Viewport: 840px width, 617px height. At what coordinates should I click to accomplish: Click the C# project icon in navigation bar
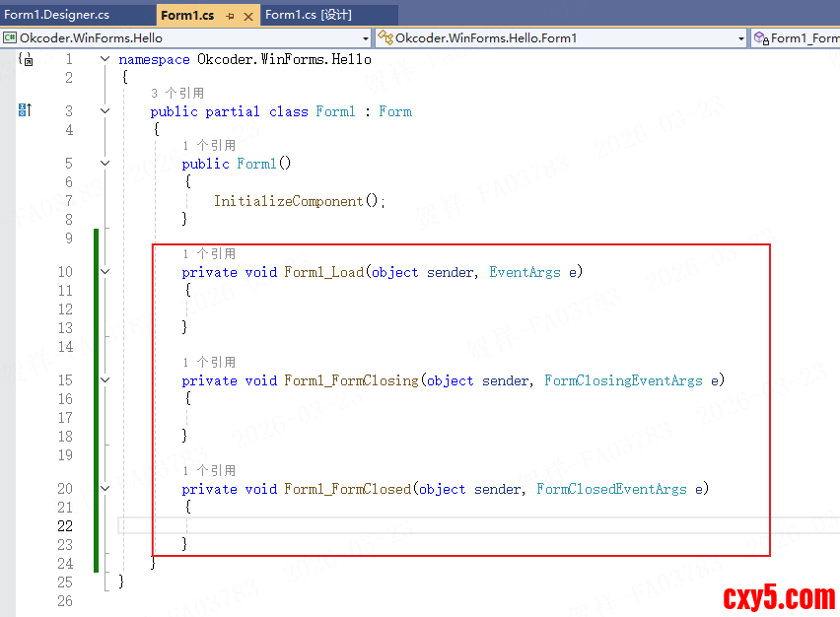(x=10, y=38)
